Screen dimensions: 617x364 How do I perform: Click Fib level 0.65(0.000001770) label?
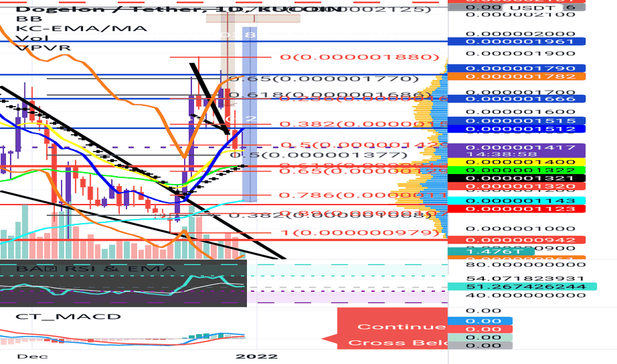(x=324, y=79)
